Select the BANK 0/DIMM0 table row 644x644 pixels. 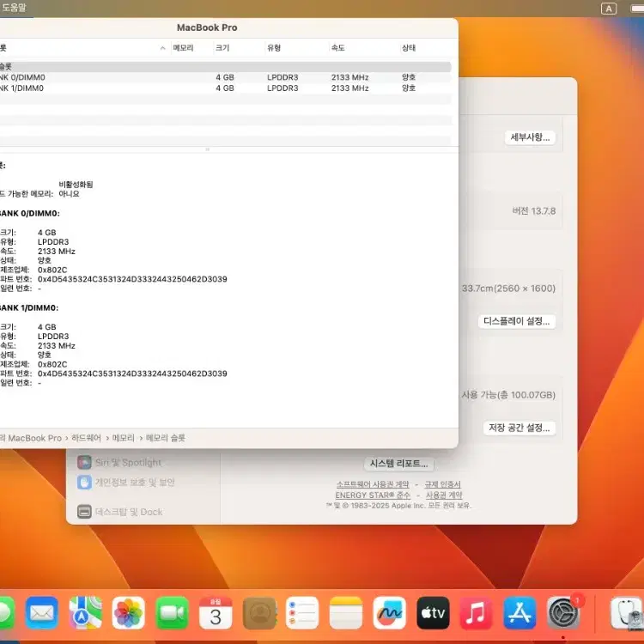(226, 77)
